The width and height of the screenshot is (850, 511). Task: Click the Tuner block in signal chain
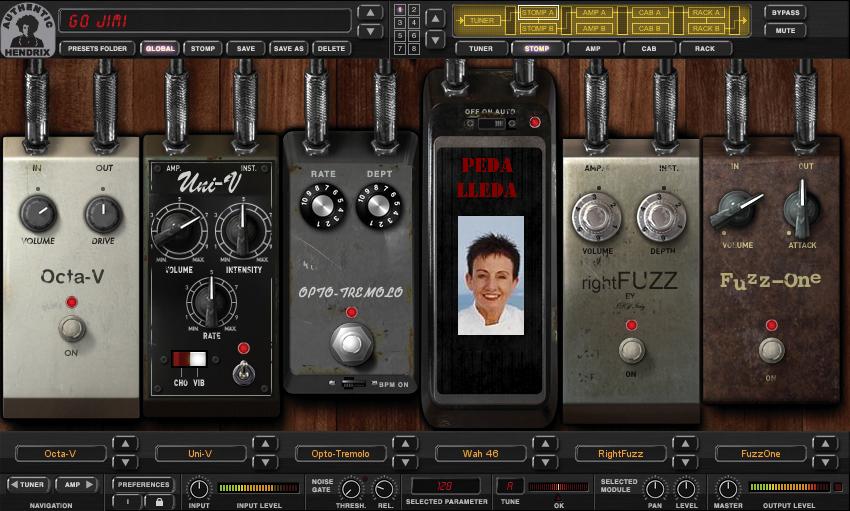pyautogui.click(x=483, y=20)
